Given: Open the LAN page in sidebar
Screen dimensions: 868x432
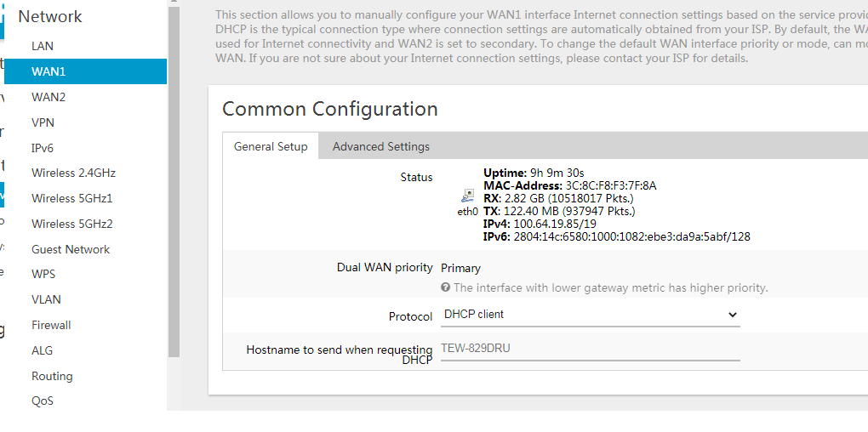Looking at the screenshot, I should tap(43, 46).
